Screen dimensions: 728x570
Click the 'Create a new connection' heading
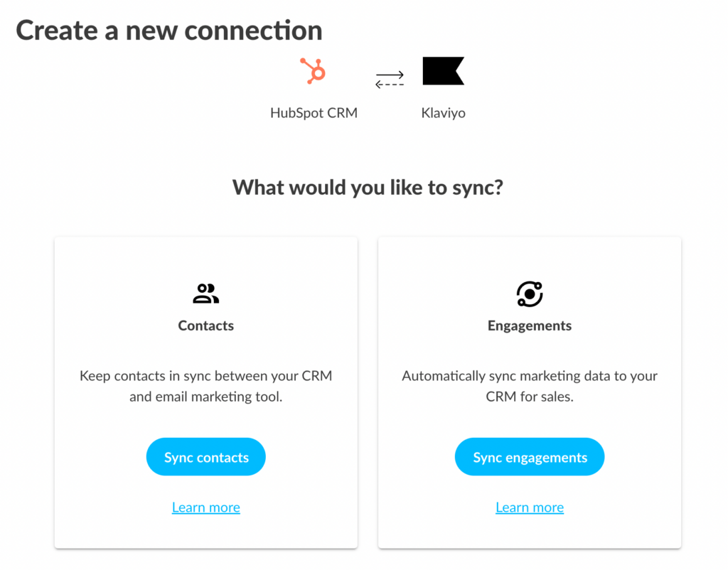(x=169, y=31)
